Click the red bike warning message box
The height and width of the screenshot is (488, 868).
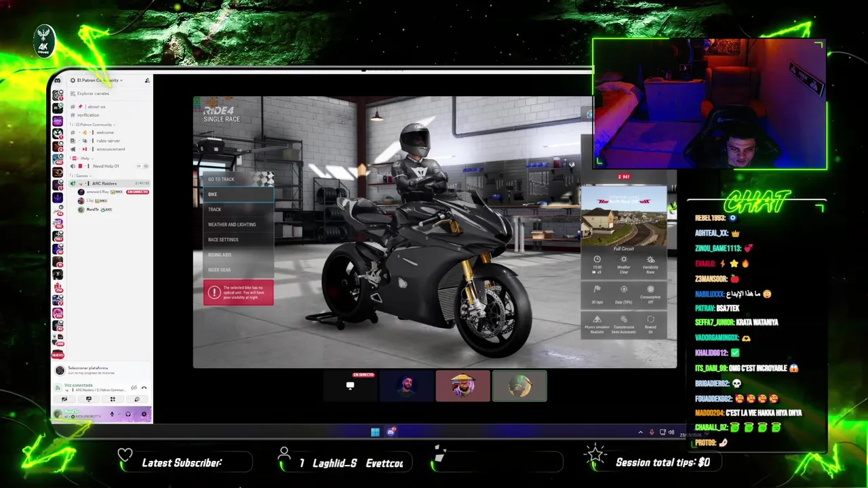(x=239, y=292)
